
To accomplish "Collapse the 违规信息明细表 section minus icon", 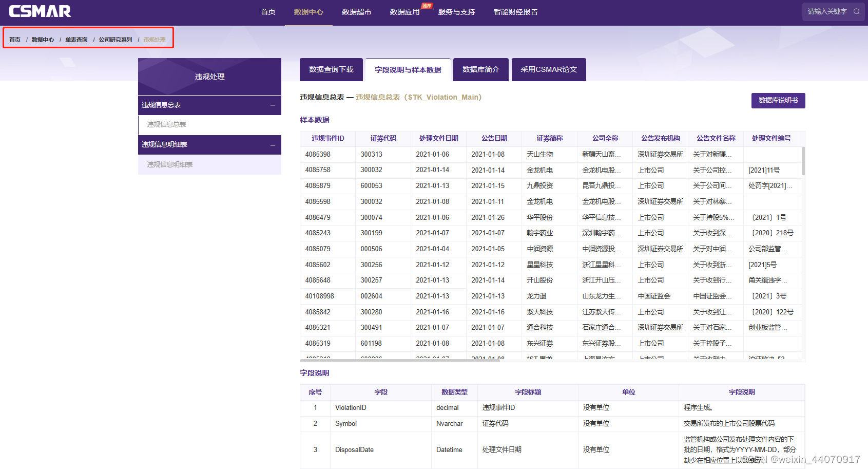I will click(x=273, y=145).
